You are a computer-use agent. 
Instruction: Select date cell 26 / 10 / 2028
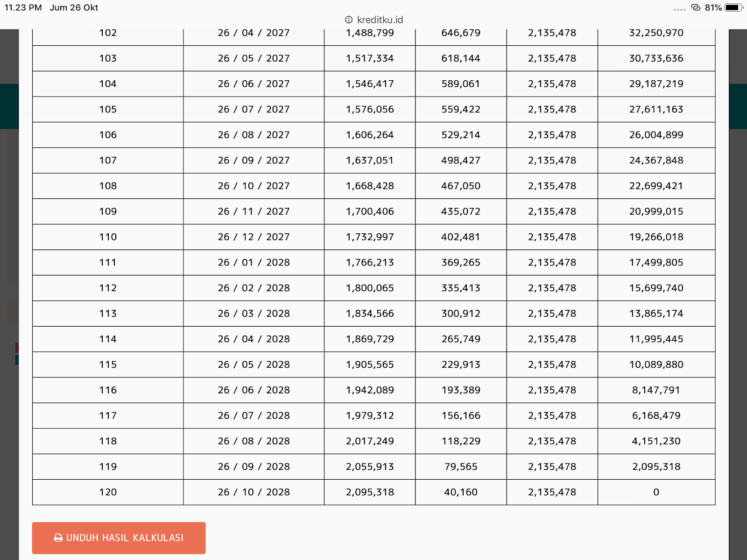coord(254,492)
